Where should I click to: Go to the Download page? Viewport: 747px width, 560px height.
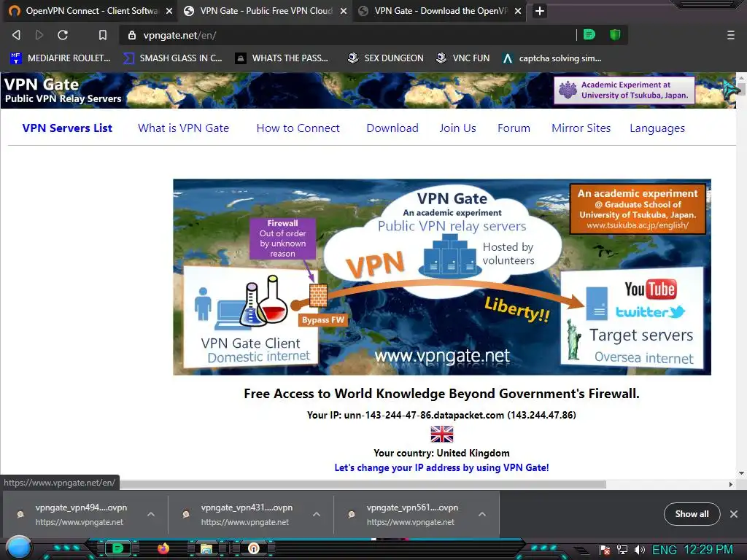[392, 128]
